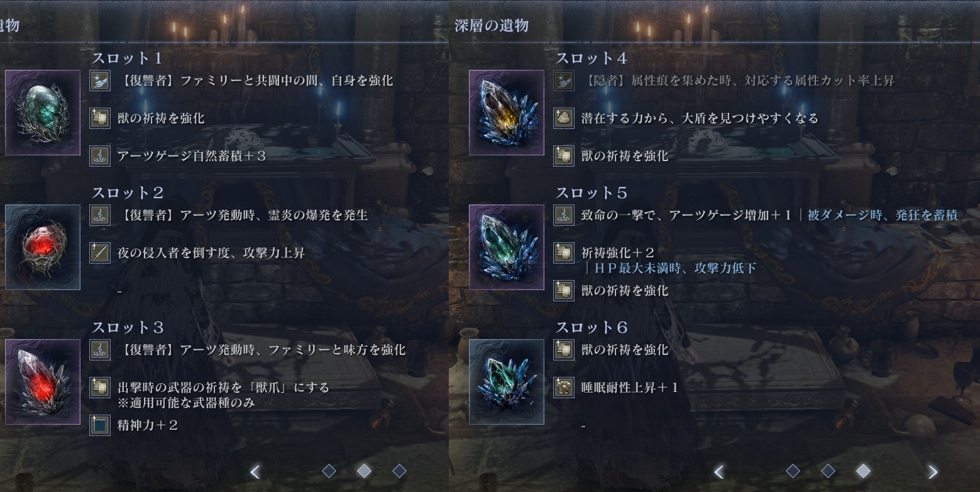Select the amber crystal relic in スロット4
The image size is (980, 492).
click(x=507, y=113)
